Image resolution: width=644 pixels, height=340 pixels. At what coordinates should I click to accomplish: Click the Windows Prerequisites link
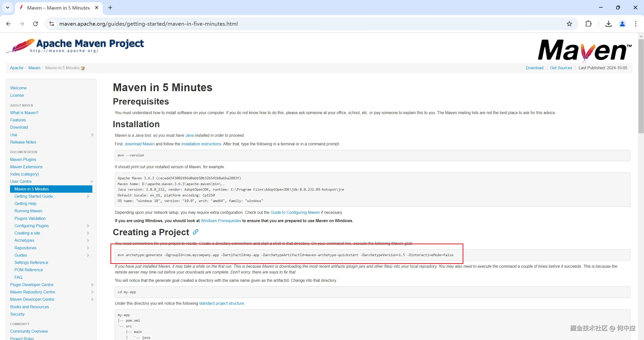point(221,221)
